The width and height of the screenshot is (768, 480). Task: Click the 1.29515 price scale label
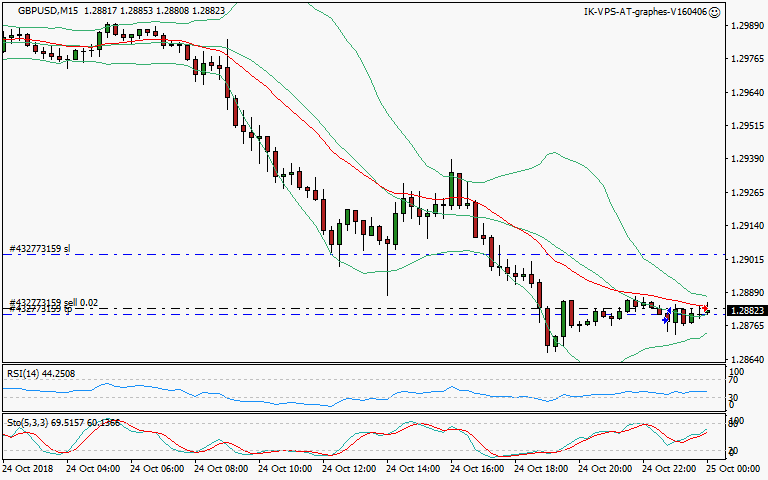[x=747, y=126]
